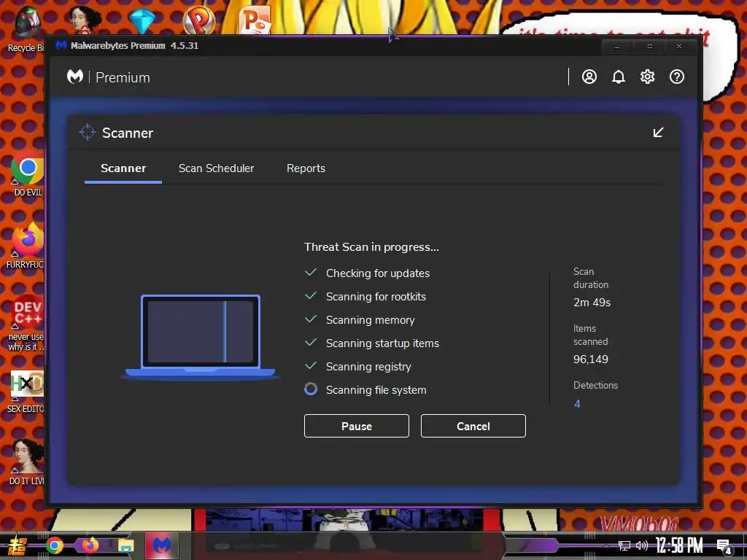
Task: Click the Scanning file system spinner
Action: (311, 389)
